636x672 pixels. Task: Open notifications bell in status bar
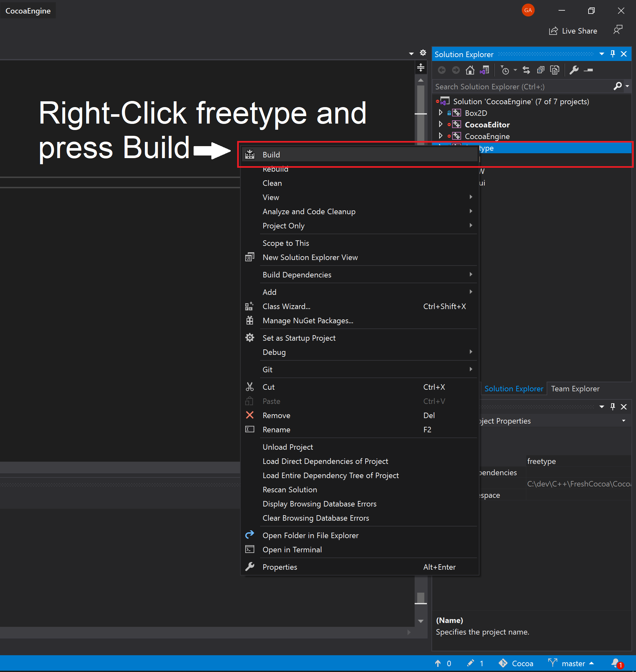coord(617,663)
